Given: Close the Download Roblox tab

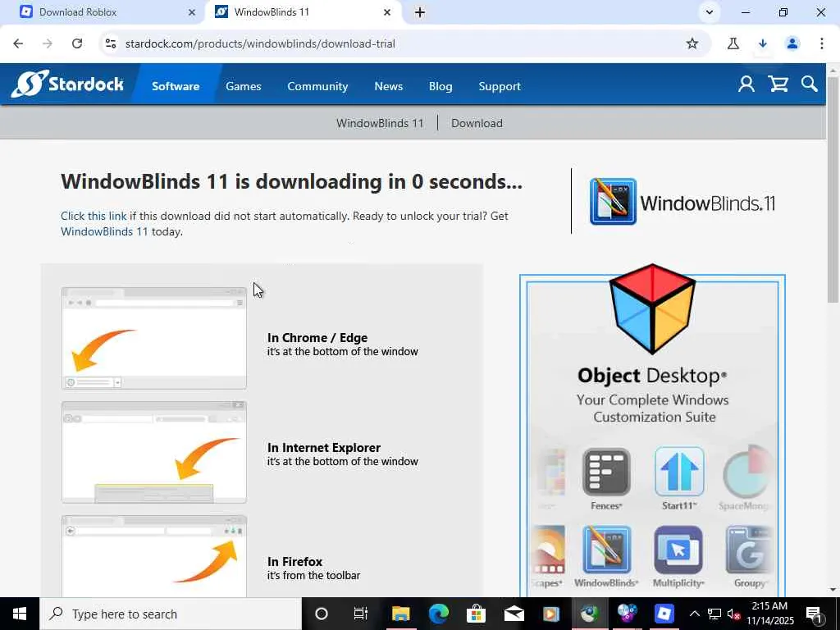Looking at the screenshot, I should point(192,12).
